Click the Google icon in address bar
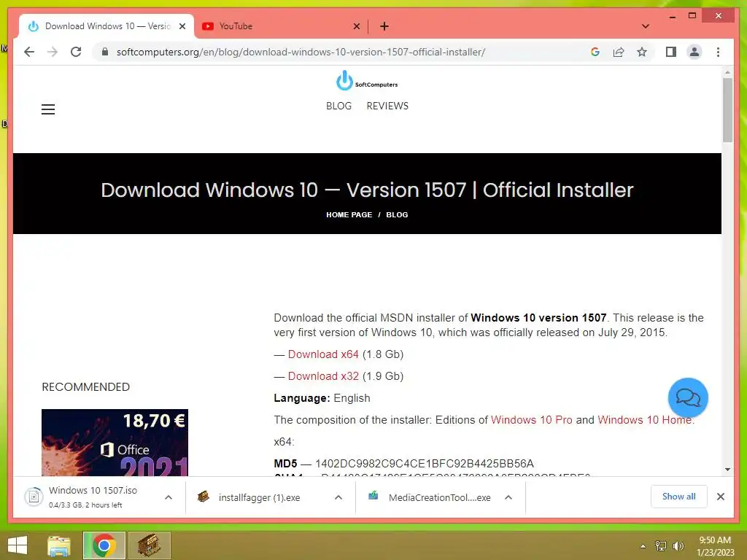 click(595, 52)
